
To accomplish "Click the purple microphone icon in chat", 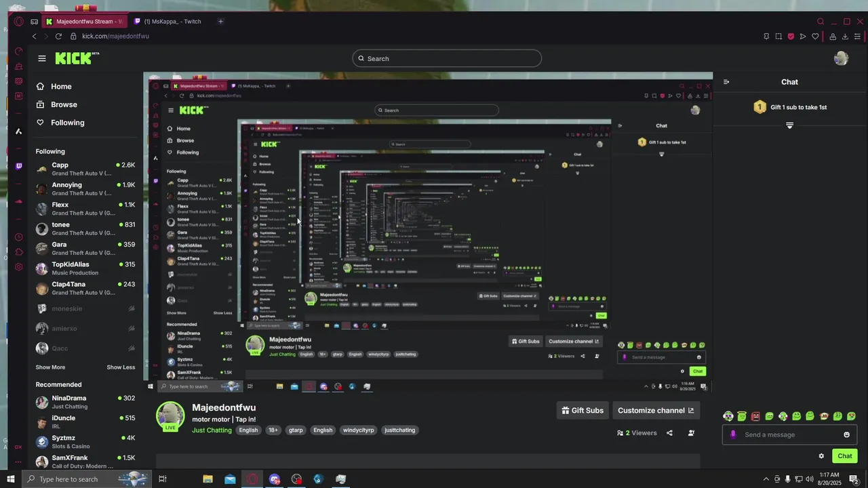I will pos(733,434).
